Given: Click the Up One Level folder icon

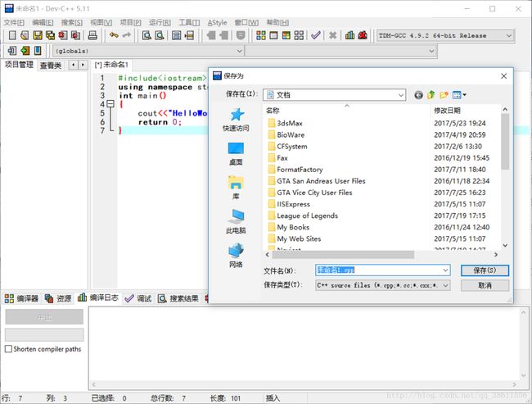Looking at the screenshot, I should 431,95.
